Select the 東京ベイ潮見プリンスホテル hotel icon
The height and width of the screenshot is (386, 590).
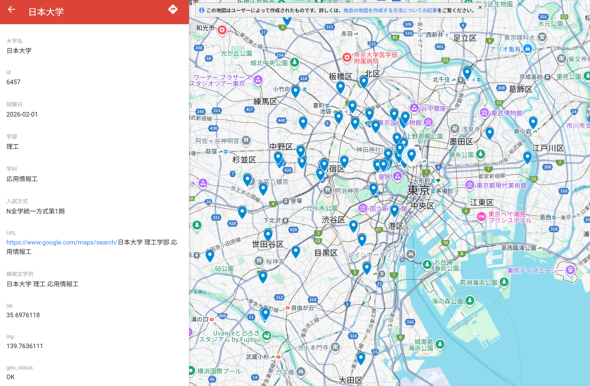(x=481, y=217)
